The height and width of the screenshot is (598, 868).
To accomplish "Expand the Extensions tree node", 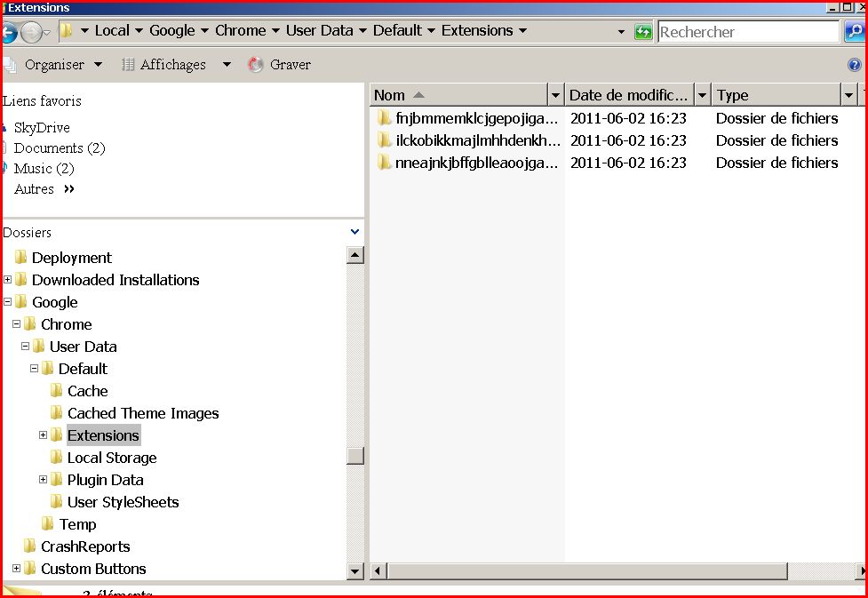I will [x=43, y=435].
